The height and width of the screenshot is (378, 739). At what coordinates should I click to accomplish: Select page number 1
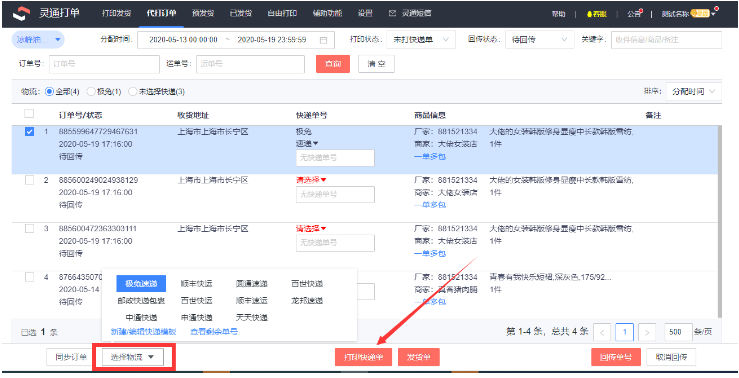pos(625,332)
